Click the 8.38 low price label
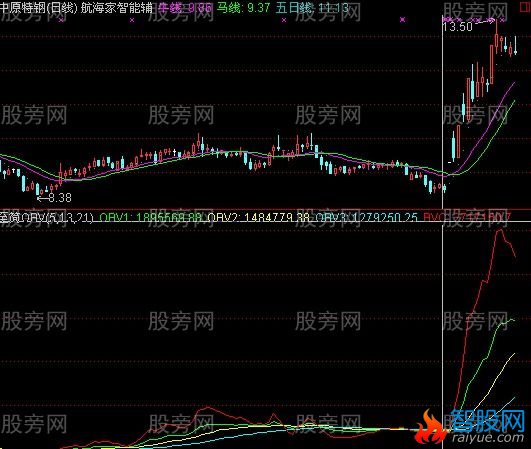The width and height of the screenshot is (531, 449). [x=60, y=198]
